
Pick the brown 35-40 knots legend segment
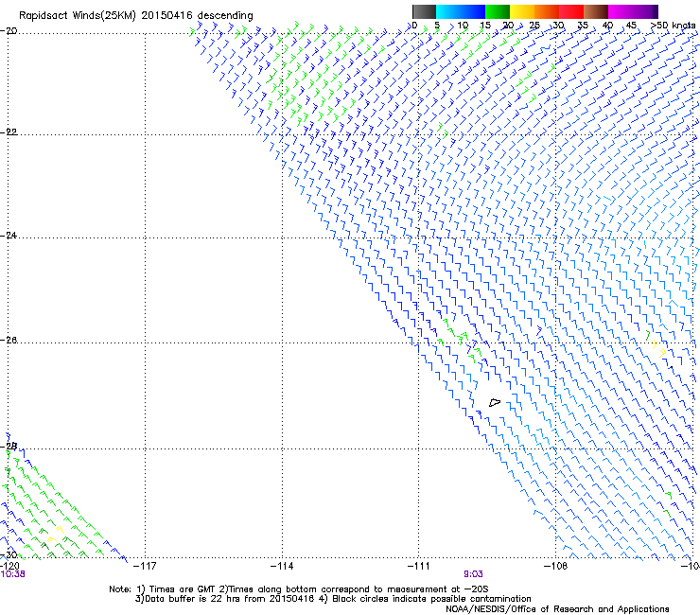point(596,11)
